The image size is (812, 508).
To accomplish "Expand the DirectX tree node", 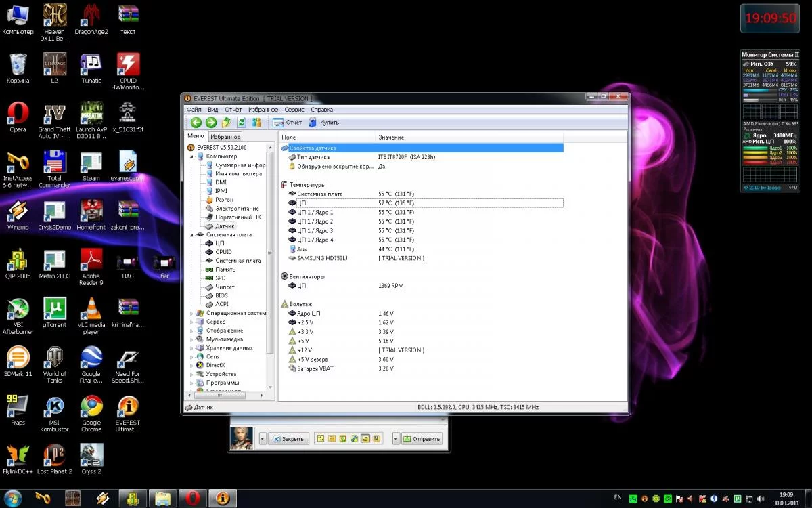I will (x=192, y=365).
